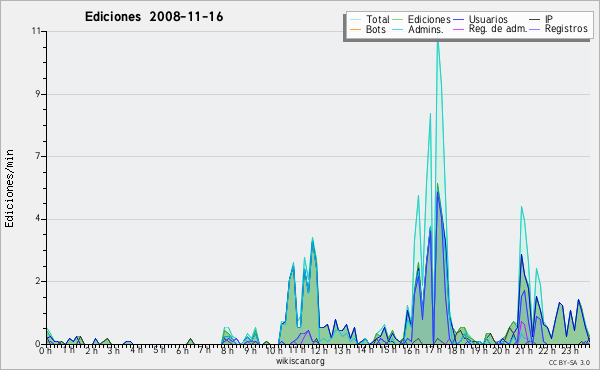Select the Usuarios legend label
This screenshot has width=600, height=370.
(488, 19)
